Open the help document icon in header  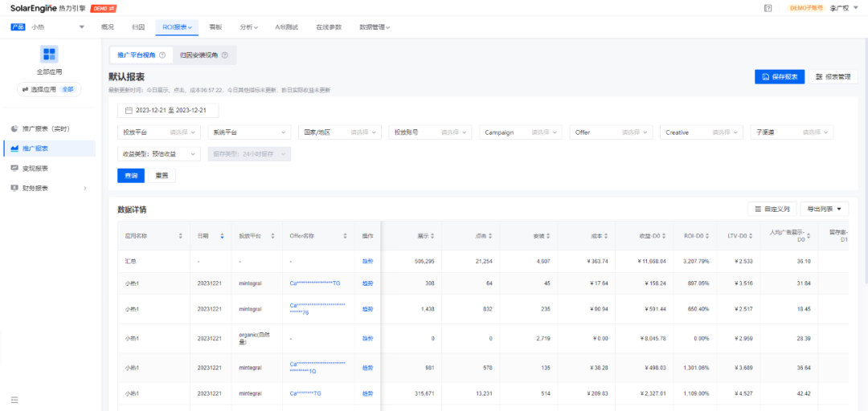click(x=768, y=8)
